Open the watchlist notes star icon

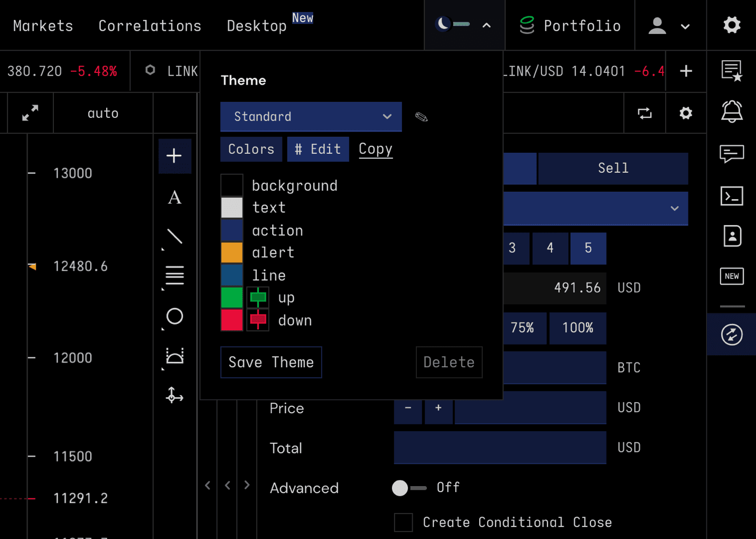(732, 71)
